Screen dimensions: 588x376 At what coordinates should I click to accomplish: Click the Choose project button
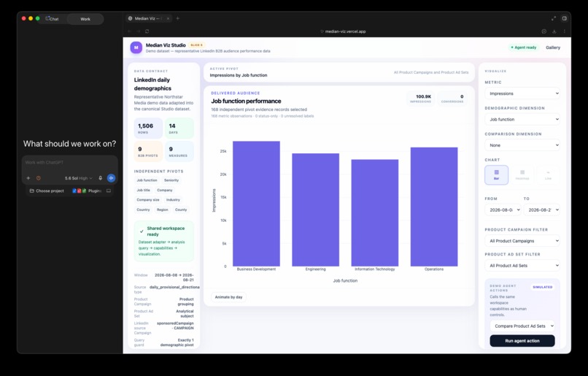[47, 191]
